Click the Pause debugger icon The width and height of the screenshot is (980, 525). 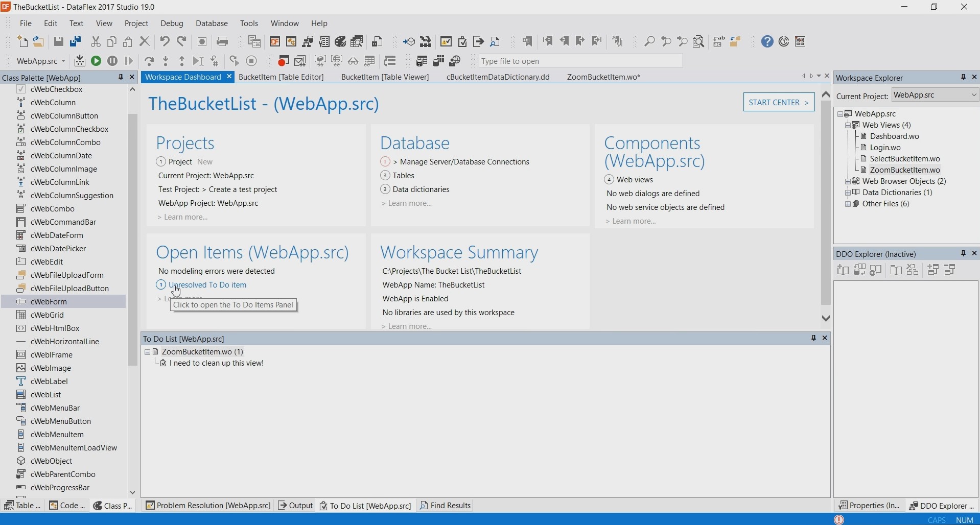tap(112, 61)
